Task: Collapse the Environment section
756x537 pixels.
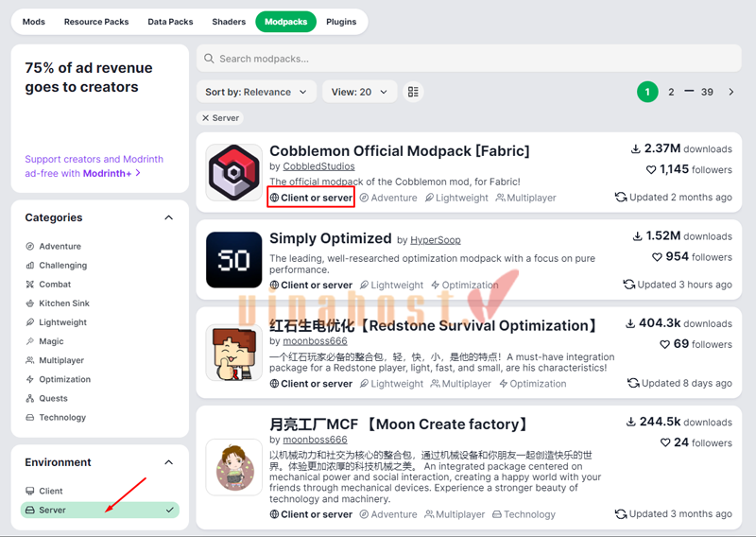Action: tap(169, 462)
